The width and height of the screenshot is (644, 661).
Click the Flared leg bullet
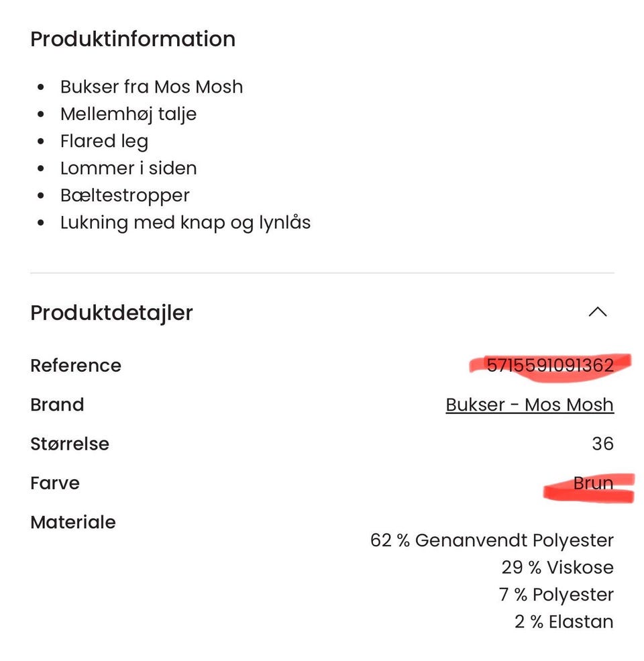(x=104, y=141)
